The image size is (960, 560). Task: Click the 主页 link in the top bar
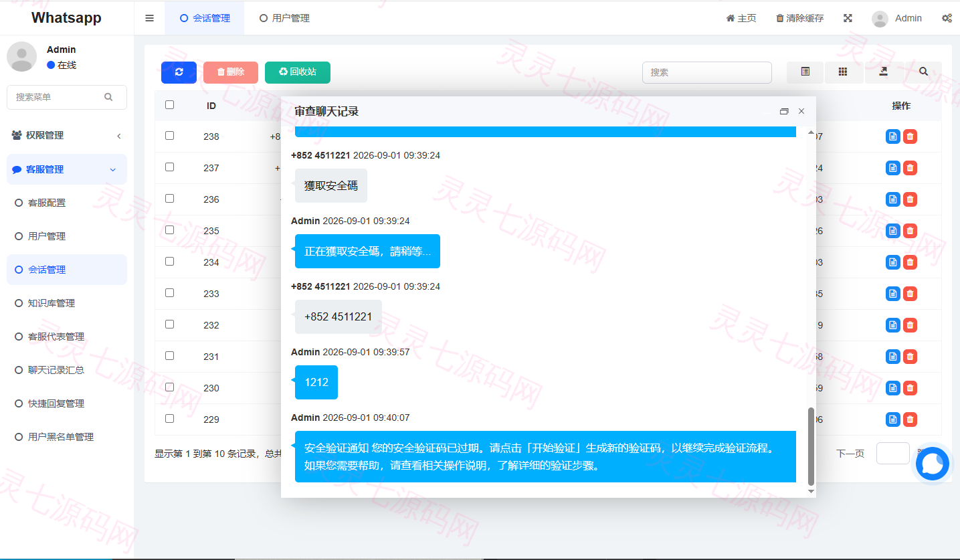(741, 18)
